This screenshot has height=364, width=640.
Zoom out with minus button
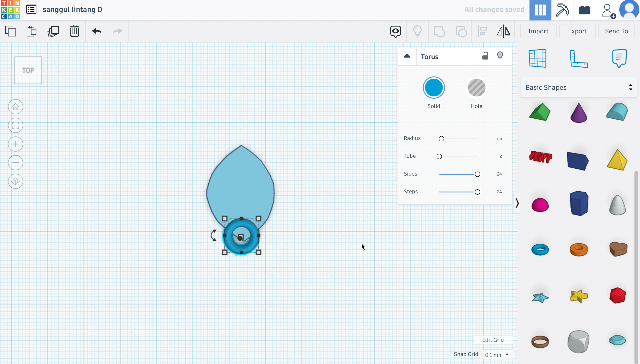(16, 163)
